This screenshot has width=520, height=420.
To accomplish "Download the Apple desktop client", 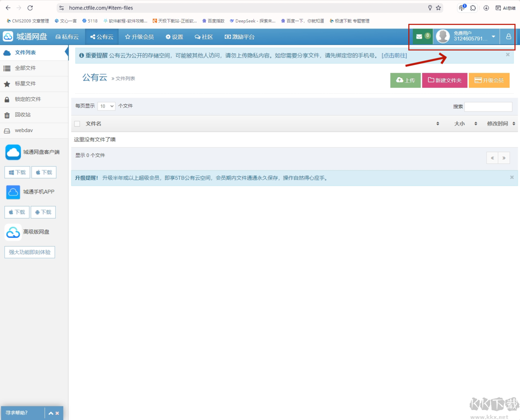I will coord(44,172).
